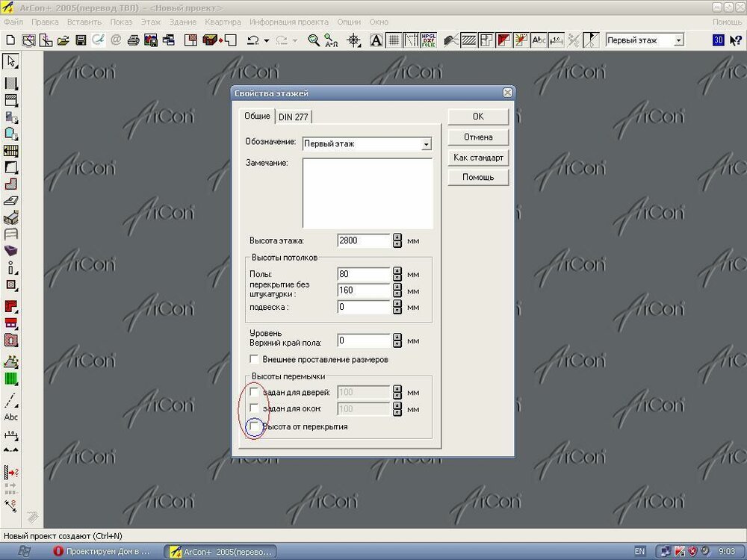Select the guideline dashed-line tool in sidebar
The image size is (747, 560).
click(x=11, y=400)
